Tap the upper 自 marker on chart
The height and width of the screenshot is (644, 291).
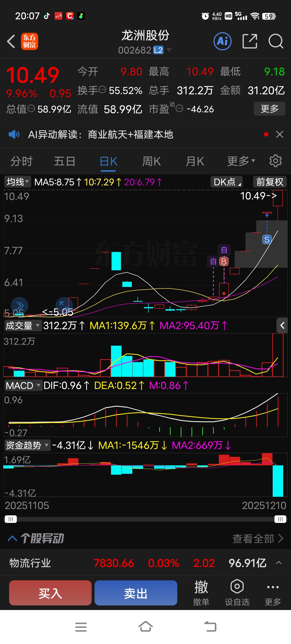pos(224,250)
